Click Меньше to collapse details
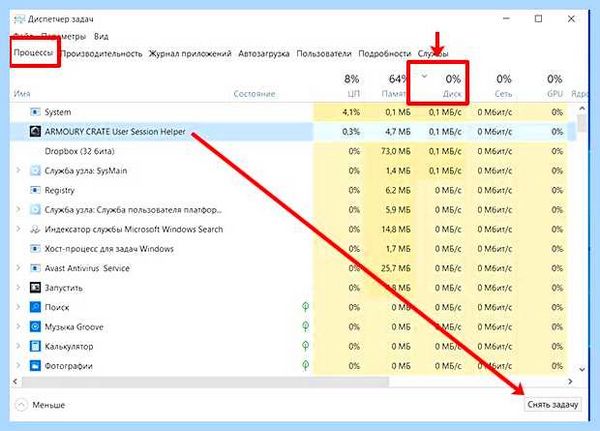 pyautogui.click(x=40, y=405)
